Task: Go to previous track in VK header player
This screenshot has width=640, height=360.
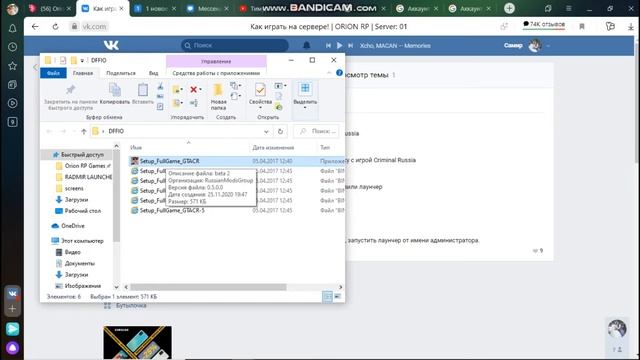Action: pyautogui.click(x=328, y=46)
